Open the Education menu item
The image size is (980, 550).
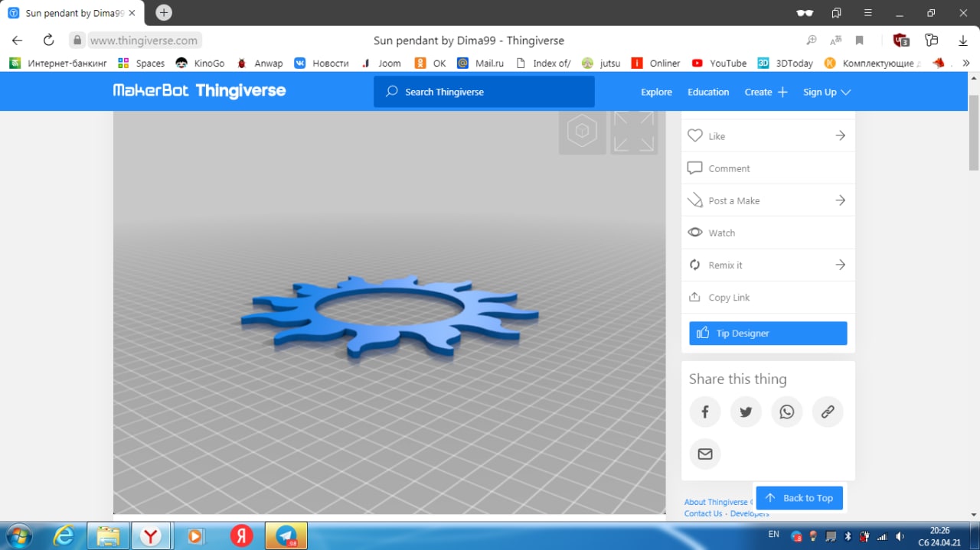click(708, 92)
